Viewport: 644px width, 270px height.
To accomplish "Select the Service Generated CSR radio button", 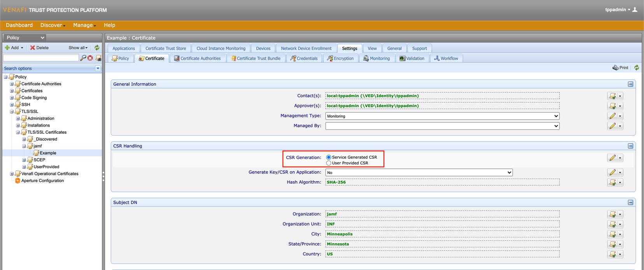I will pos(329,157).
